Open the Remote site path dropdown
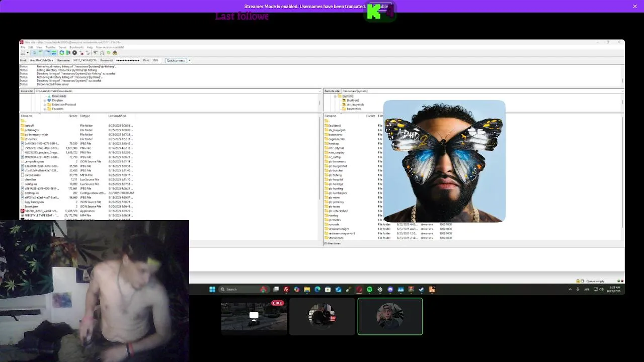This screenshot has width=644, height=362. (x=621, y=91)
